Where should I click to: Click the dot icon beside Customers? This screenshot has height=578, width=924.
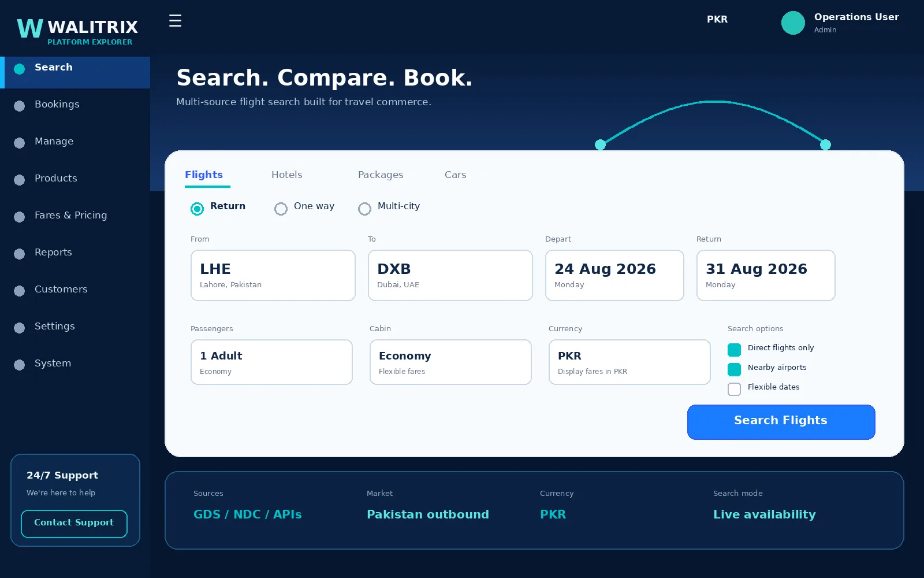(19, 291)
